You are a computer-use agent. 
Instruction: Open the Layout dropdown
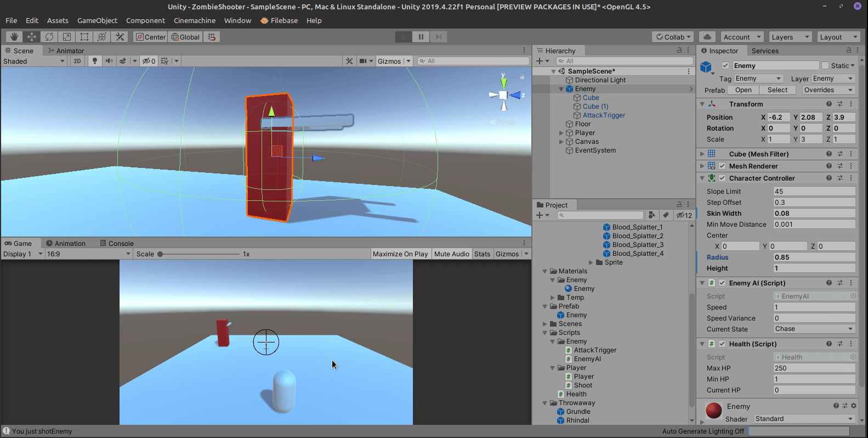coord(838,37)
